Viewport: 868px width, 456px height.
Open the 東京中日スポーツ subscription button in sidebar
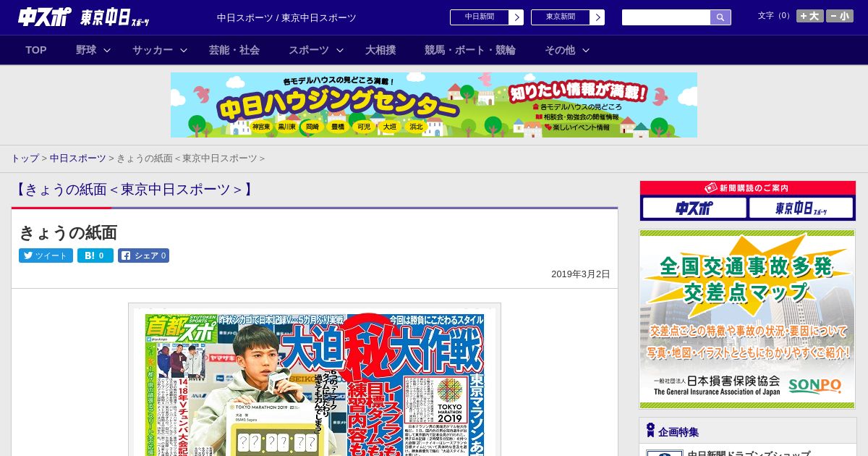pyautogui.click(x=801, y=208)
